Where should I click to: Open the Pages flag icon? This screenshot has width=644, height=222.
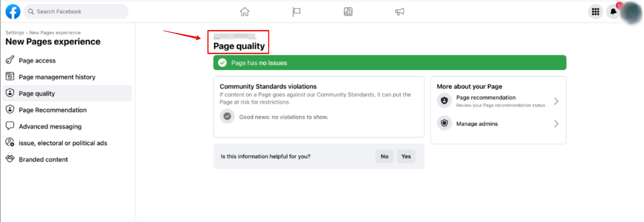[297, 12]
